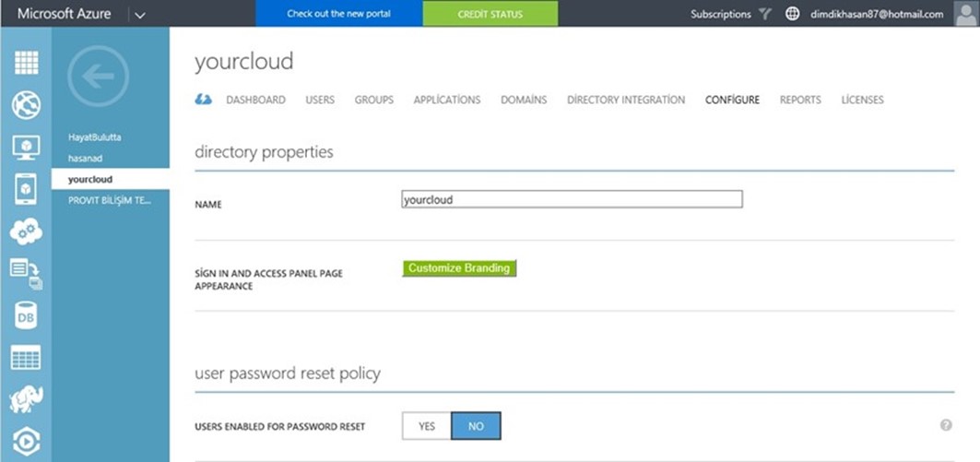Switch to the USERS tab

(320, 100)
